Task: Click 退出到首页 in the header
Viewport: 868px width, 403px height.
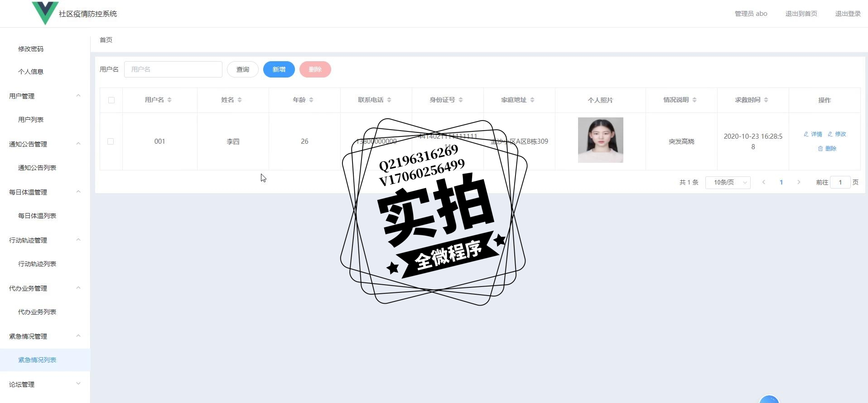Action: pyautogui.click(x=801, y=14)
